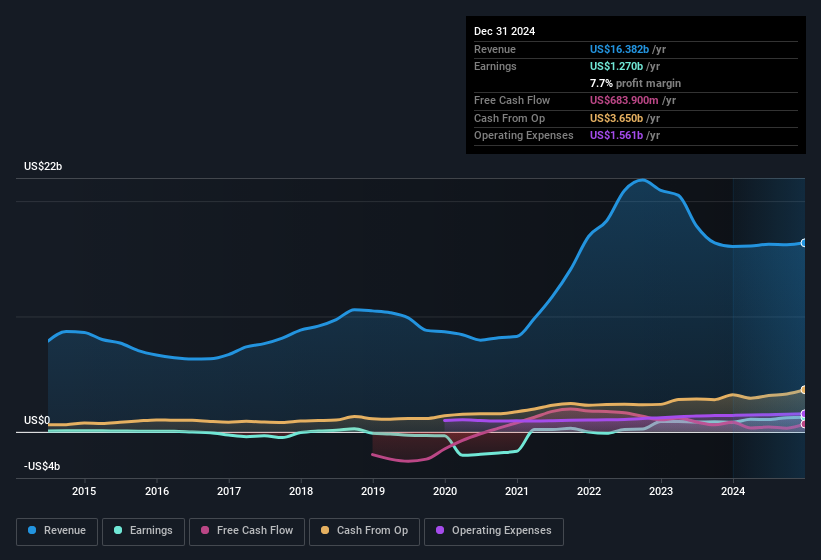Click the 2015 label on the x-axis
Viewport: 821px width, 560px height.
pyautogui.click(x=84, y=491)
